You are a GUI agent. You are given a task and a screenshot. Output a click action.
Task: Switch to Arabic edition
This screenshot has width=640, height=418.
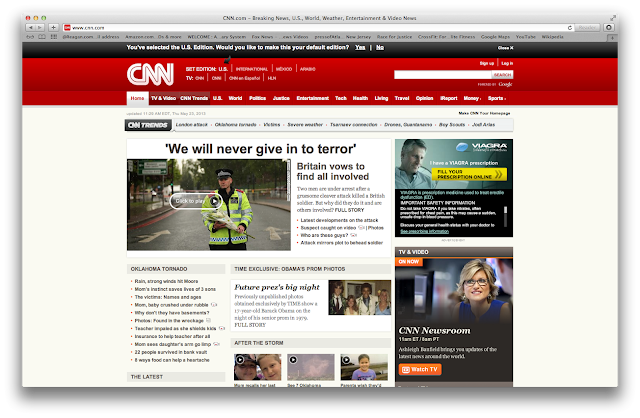pyautogui.click(x=307, y=69)
